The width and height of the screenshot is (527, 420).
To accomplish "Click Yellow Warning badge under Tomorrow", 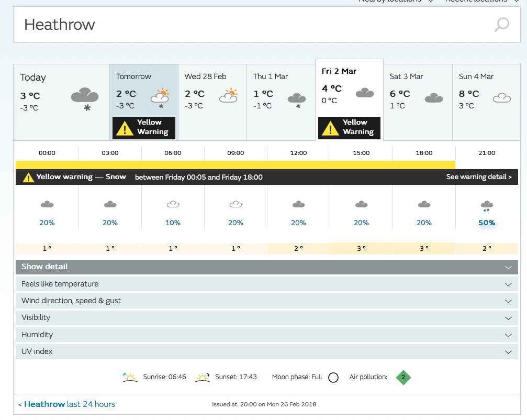I will pos(144,127).
